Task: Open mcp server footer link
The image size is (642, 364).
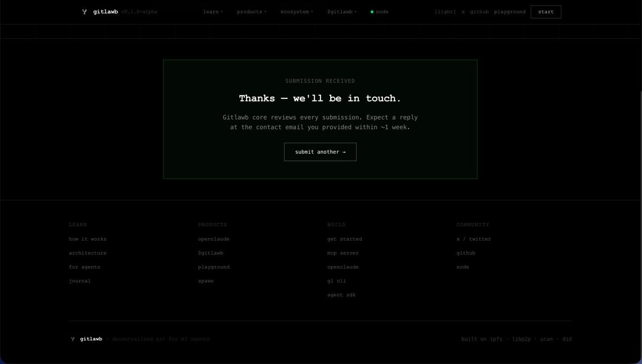Action: (343, 253)
